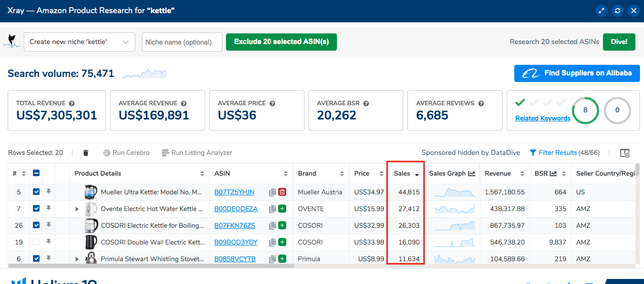Click Average Revenue help icon
The width and height of the screenshot is (644, 284).
point(184,103)
